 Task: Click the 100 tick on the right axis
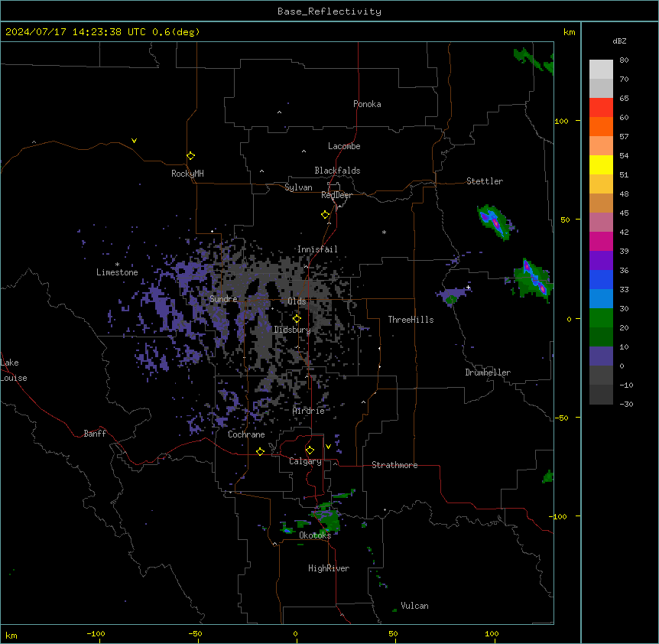(561, 121)
